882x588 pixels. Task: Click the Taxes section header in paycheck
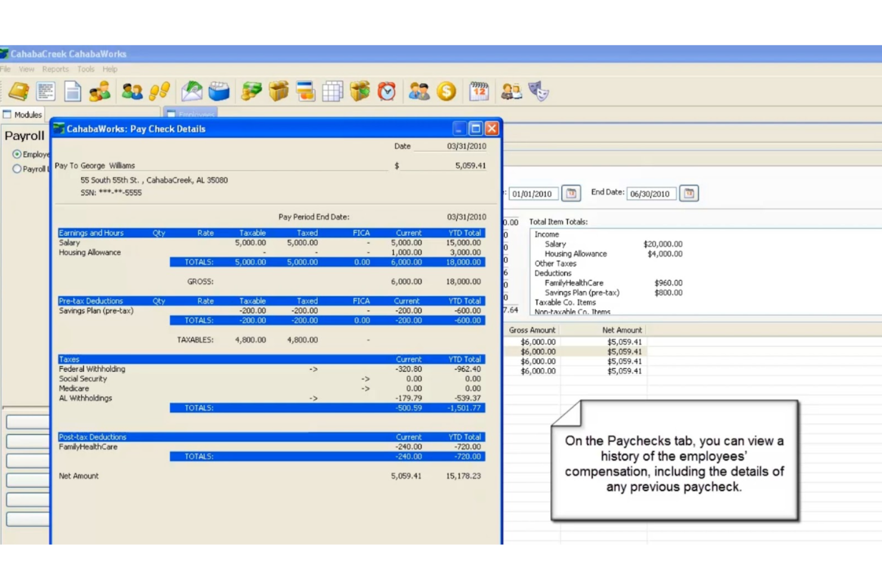271,359
